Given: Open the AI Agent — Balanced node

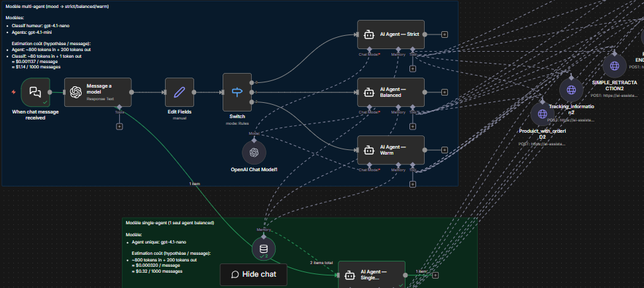Looking at the screenshot, I should 391,92.
